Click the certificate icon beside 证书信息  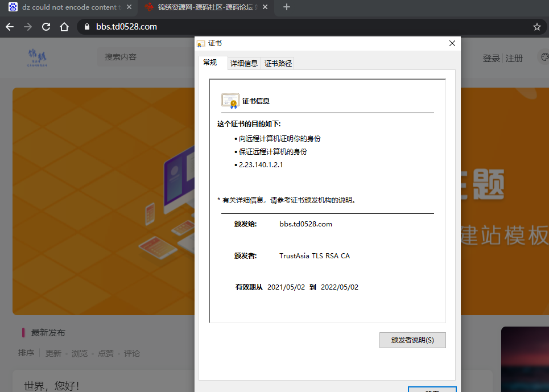coord(230,101)
